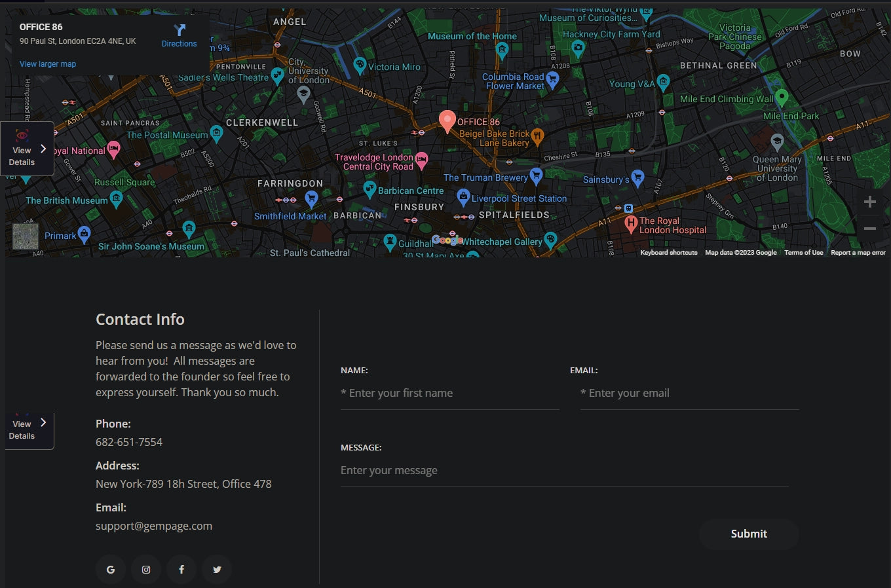Click the support@gempage.com email address

[154, 526]
